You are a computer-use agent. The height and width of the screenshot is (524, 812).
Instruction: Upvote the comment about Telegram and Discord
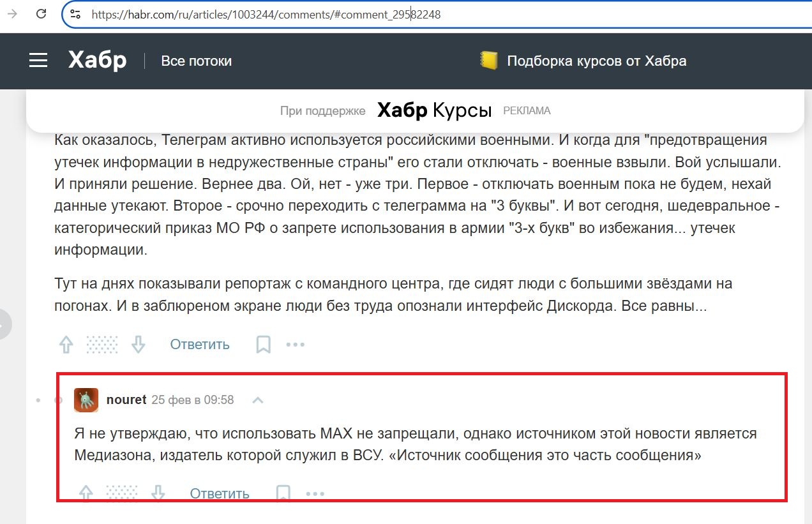[x=66, y=345]
